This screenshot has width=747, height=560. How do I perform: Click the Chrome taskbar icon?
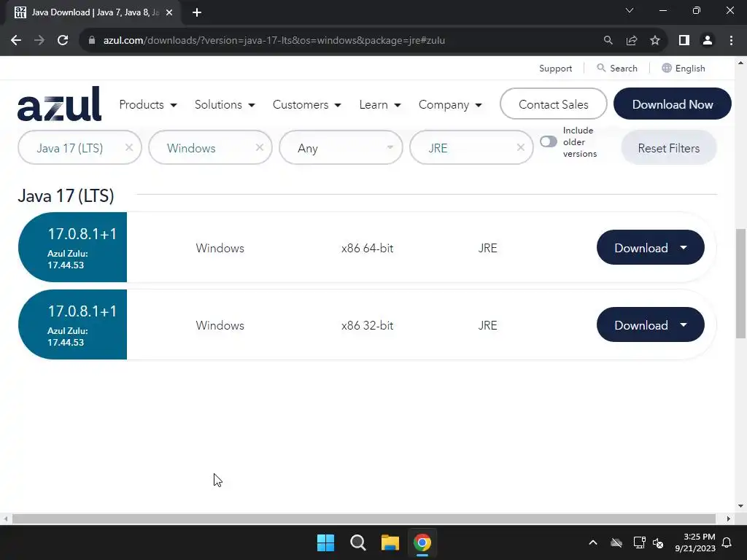(422, 542)
